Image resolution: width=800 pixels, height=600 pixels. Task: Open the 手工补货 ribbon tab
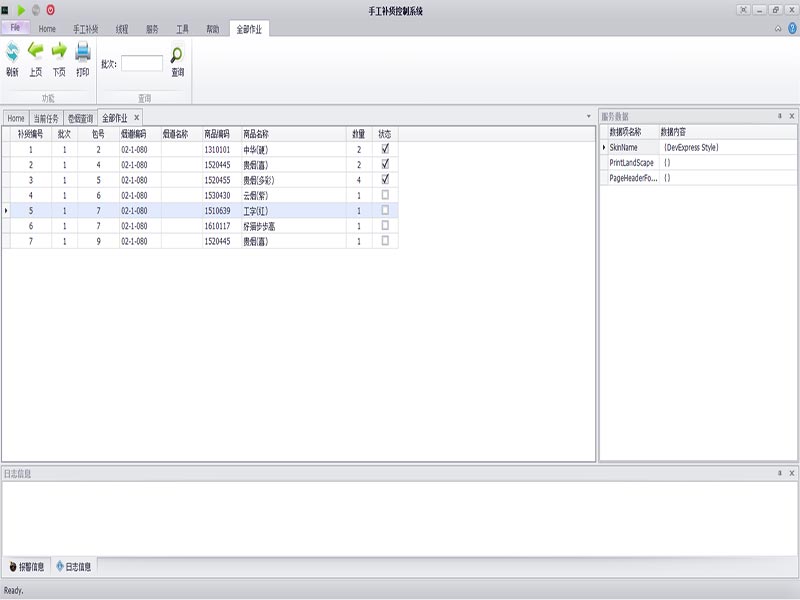click(x=85, y=29)
